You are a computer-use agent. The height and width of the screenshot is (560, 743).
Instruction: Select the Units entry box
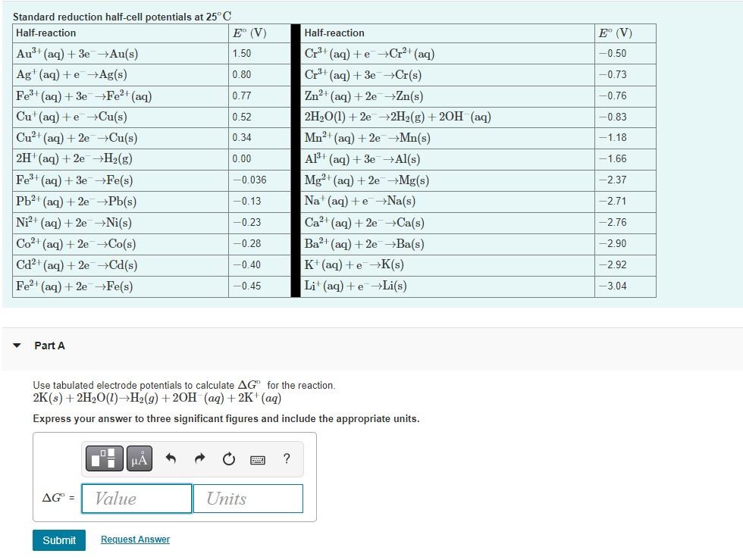pos(248,499)
